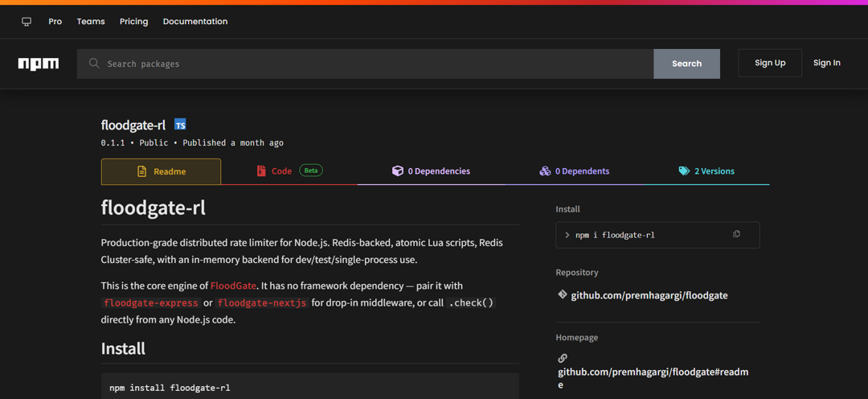The height and width of the screenshot is (399, 868).
Task: Click the npm install floodgate-rl code block
Action: (x=310, y=385)
